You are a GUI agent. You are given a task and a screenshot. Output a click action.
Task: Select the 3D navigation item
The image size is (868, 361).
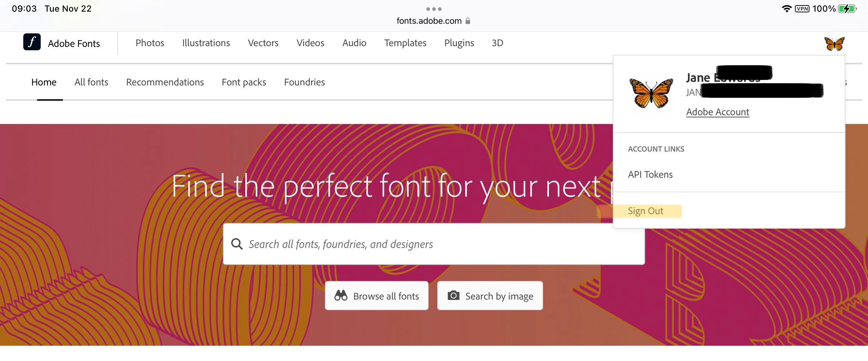pos(498,43)
